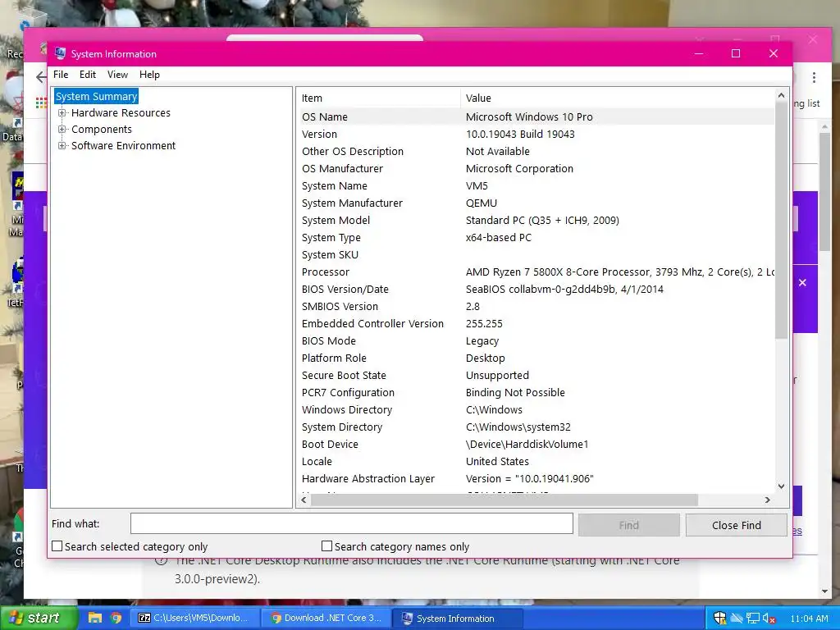Click the value 'Microsoft Windows 10 Pro'
This screenshot has width=840, height=630.
tap(529, 116)
